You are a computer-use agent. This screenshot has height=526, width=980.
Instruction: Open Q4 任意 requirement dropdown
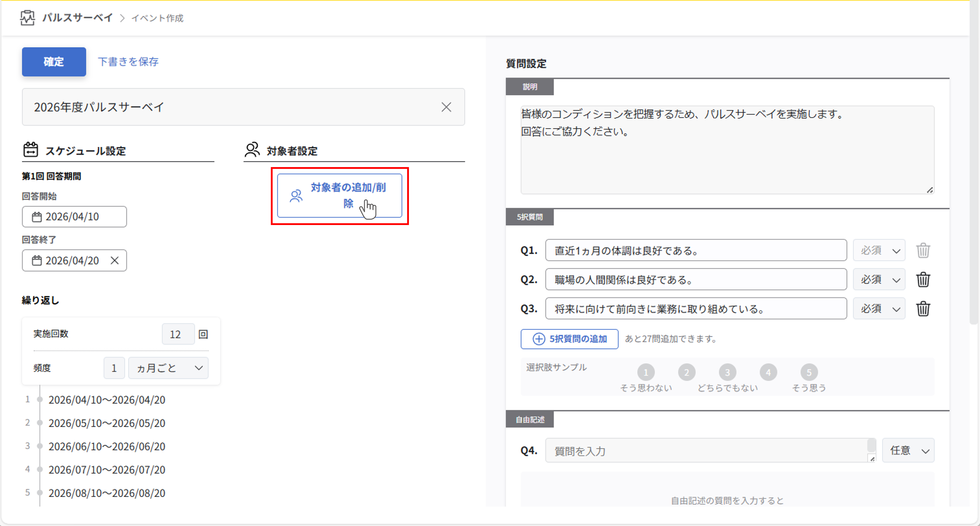tap(908, 451)
